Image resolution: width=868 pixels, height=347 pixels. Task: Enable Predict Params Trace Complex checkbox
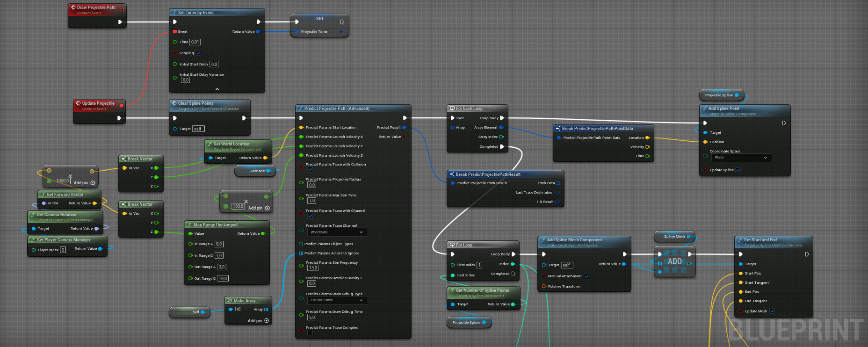310,333
